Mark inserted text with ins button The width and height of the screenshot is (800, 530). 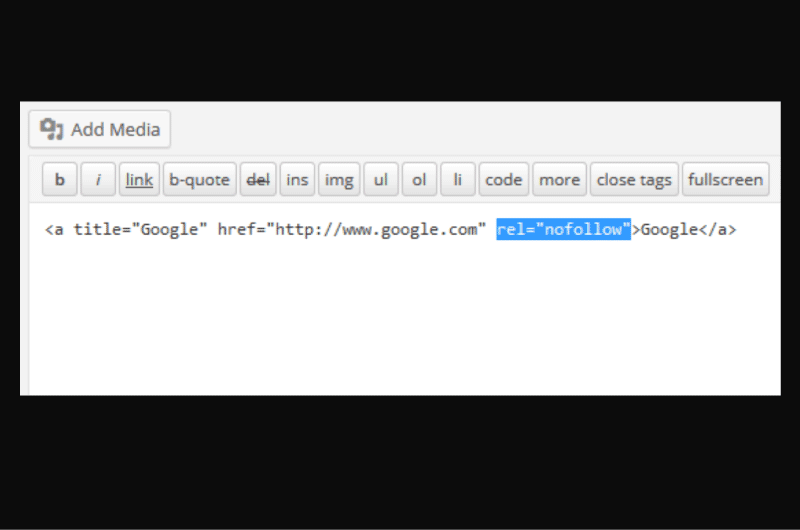click(x=297, y=180)
